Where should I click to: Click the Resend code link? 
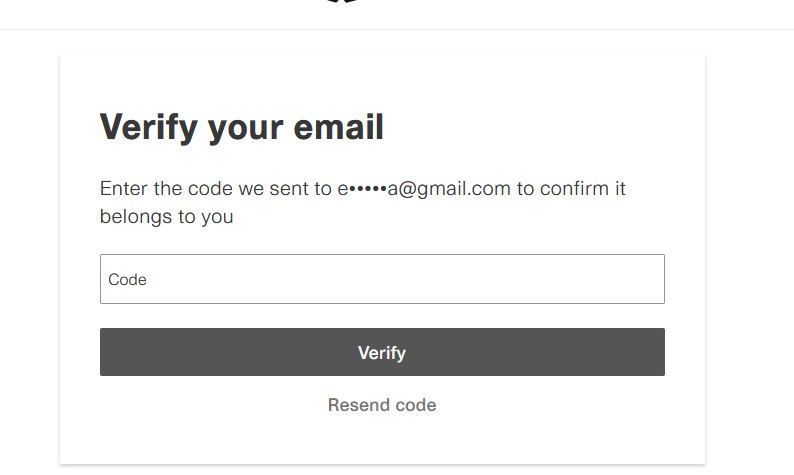click(382, 405)
